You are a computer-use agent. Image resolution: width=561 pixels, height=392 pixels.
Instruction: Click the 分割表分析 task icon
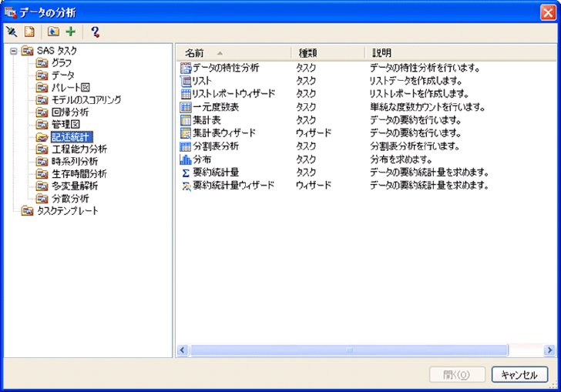(x=186, y=146)
